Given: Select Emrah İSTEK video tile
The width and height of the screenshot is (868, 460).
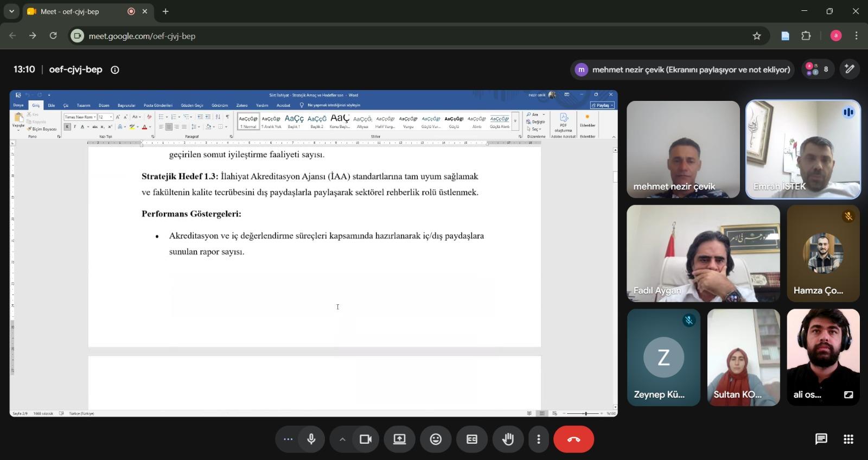Looking at the screenshot, I should pos(803,149).
